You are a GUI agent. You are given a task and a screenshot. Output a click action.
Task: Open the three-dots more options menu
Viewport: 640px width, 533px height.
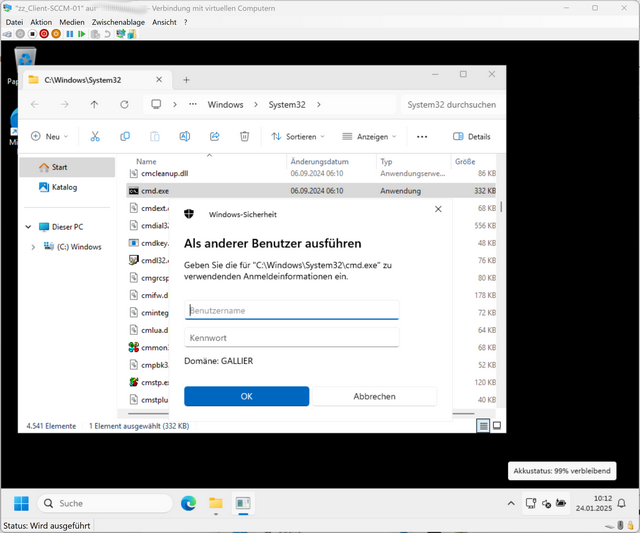click(x=422, y=137)
